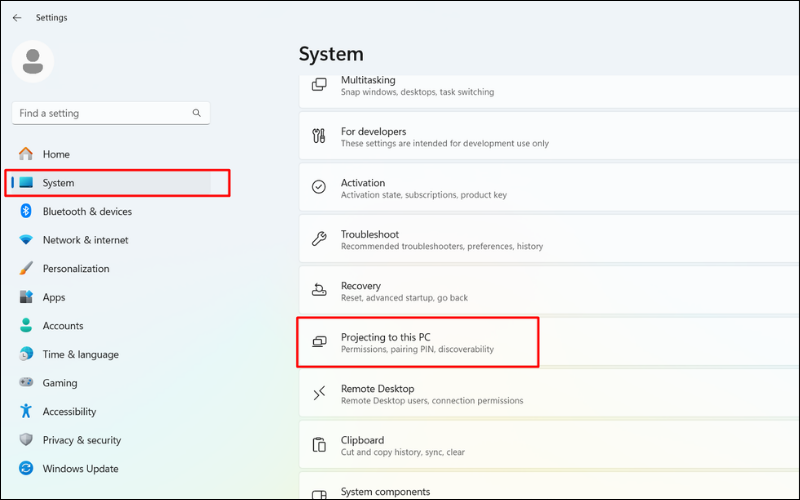Click the user profile avatar
The height and width of the screenshot is (500, 800).
pyautogui.click(x=33, y=62)
